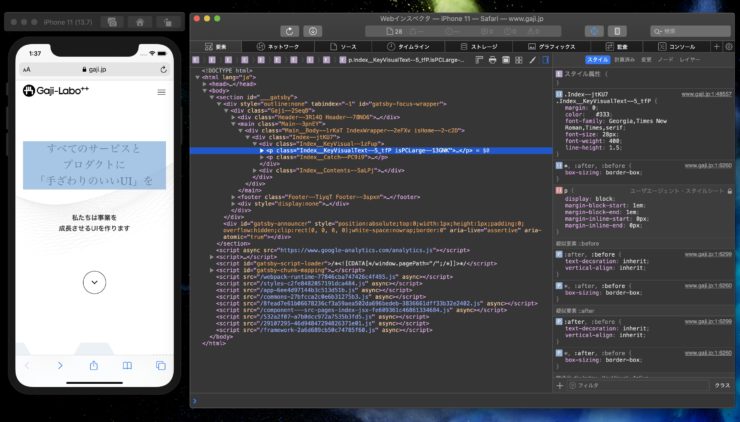The image size is (740, 422).
Task: Activate the element selection crosshair tool
Action: click(594, 31)
